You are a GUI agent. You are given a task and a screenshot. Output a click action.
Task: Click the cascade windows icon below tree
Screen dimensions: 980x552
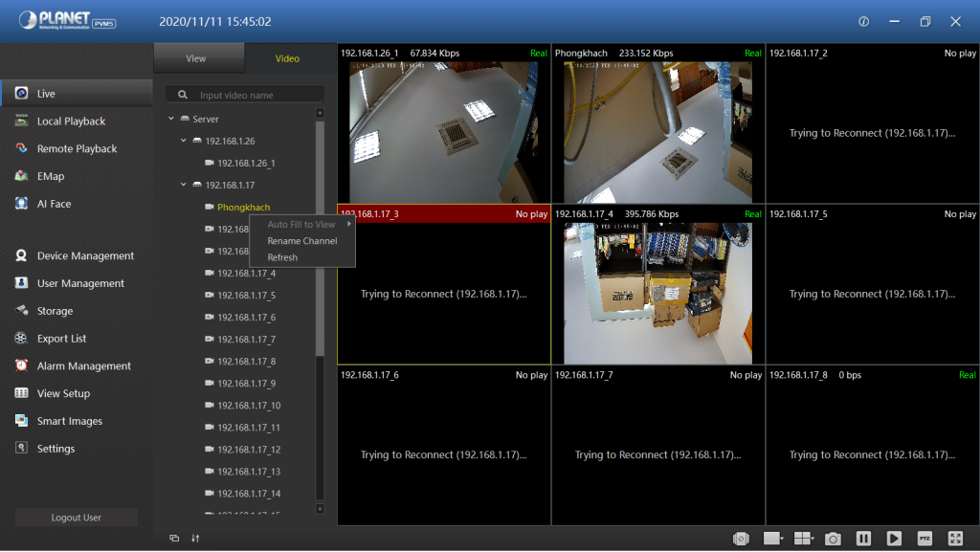(x=174, y=539)
